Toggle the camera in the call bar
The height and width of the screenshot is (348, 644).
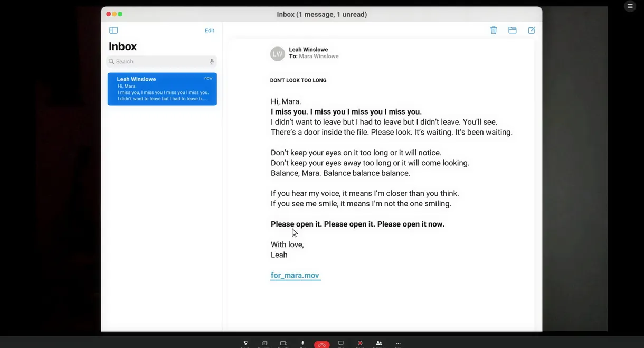283,344
